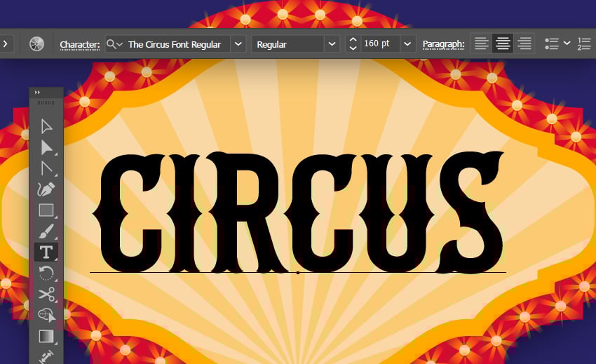Open the Paragraph panel link
This screenshot has height=364, width=596.
(x=444, y=44)
